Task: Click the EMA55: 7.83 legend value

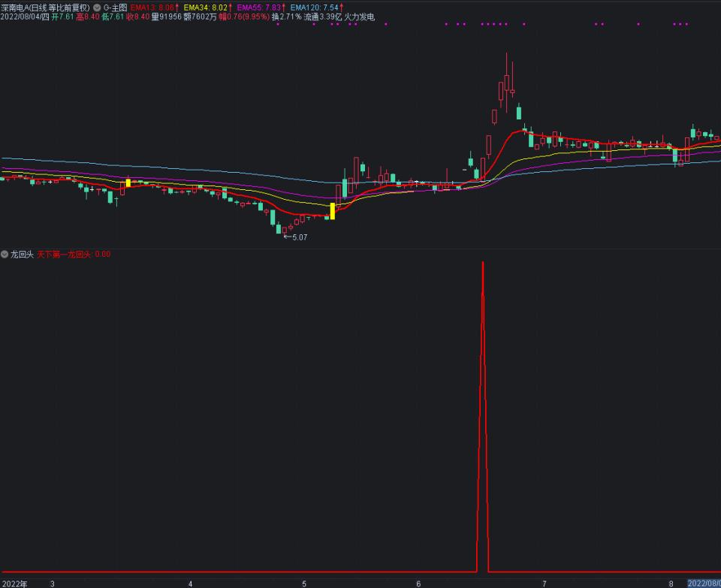Action: (259, 8)
